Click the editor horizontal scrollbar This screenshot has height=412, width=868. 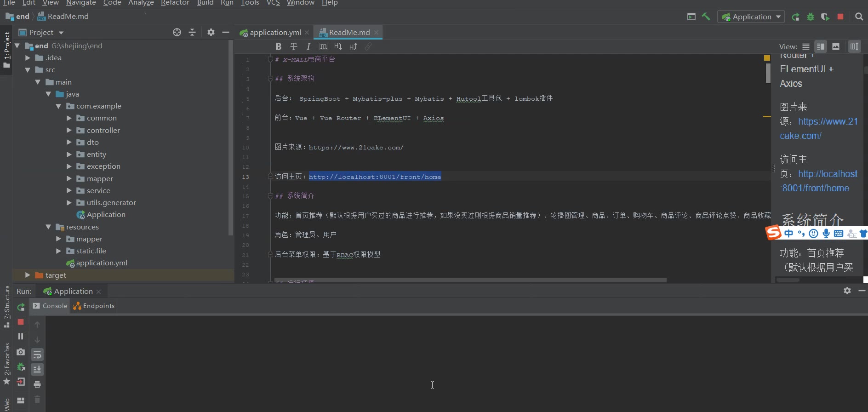(470, 280)
